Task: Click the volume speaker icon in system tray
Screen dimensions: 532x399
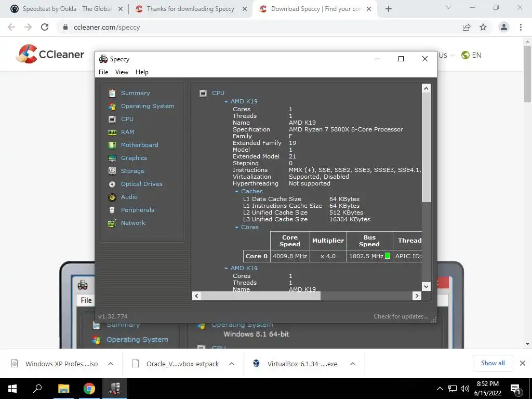Action: (x=465, y=389)
